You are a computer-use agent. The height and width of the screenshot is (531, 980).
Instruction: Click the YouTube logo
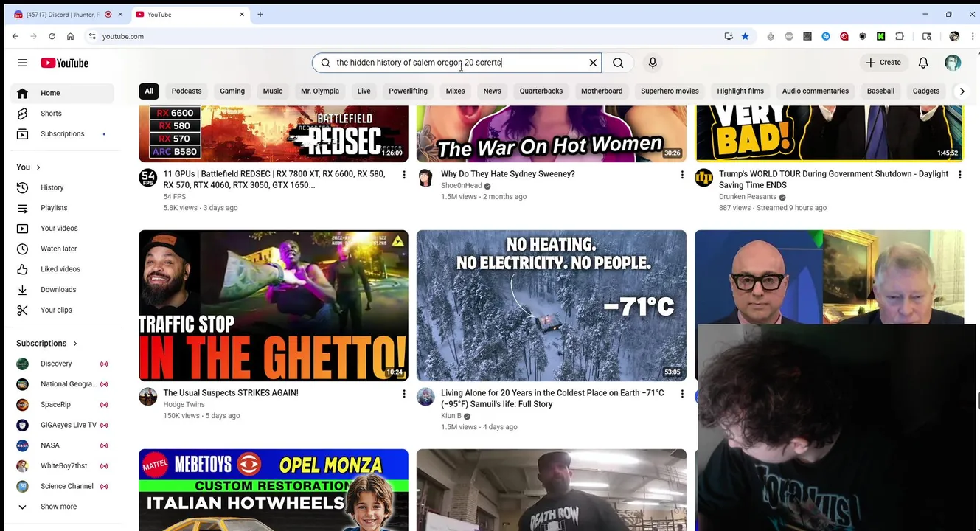tap(64, 63)
